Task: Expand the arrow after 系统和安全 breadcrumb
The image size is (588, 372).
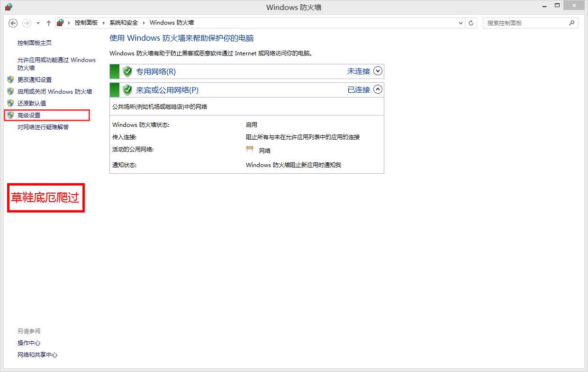Action: pyautogui.click(x=144, y=23)
